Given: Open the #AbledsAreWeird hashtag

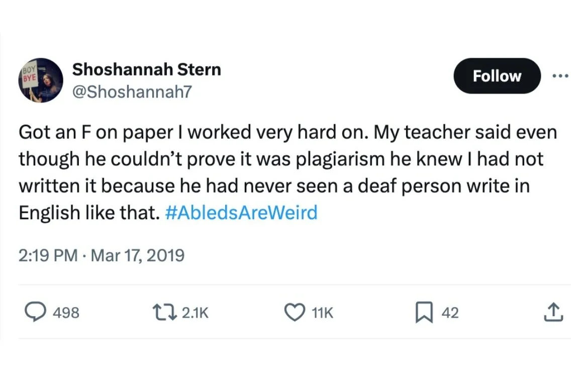Looking at the screenshot, I should click(241, 213).
